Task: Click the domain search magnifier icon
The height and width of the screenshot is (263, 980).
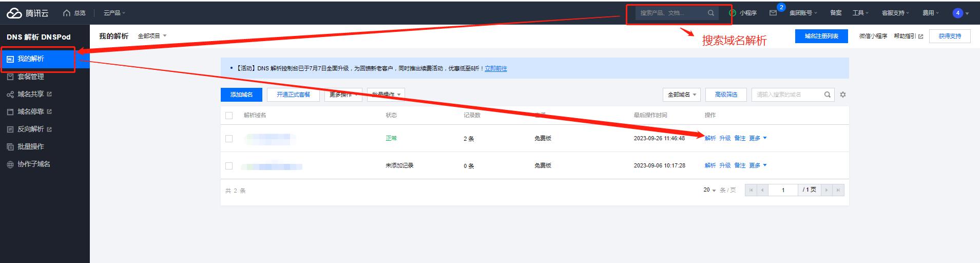Action: (x=827, y=95)
